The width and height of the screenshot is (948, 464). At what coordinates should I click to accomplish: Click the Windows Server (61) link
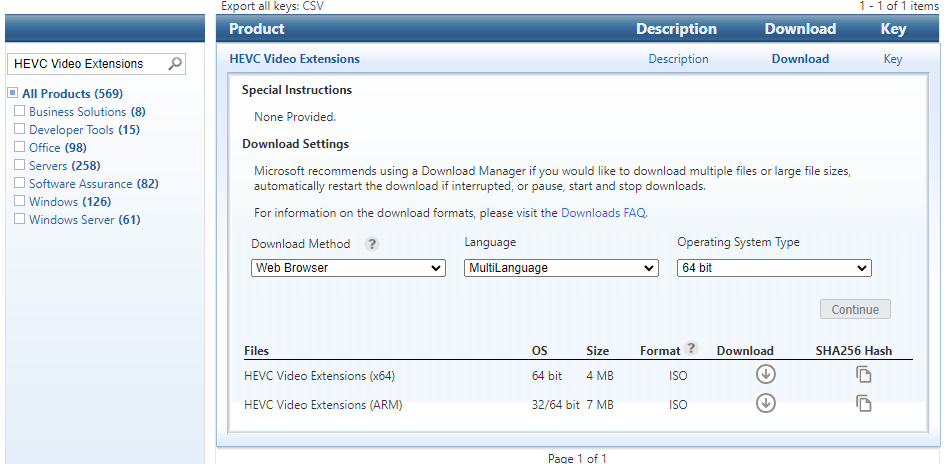(x=85, y=220)
